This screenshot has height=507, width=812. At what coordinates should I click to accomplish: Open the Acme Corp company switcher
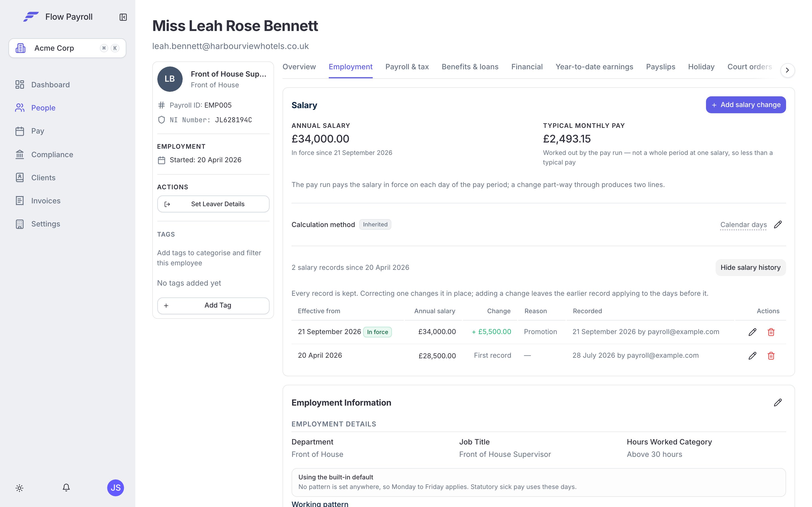click(x=67, y=48)
